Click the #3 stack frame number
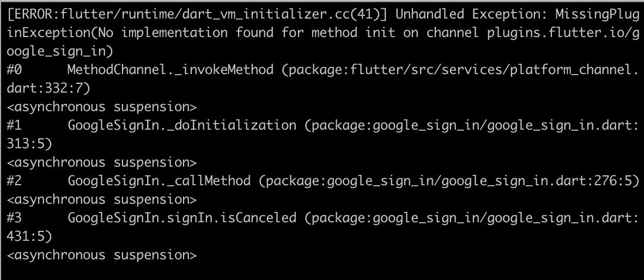 [x=14, y=218]
